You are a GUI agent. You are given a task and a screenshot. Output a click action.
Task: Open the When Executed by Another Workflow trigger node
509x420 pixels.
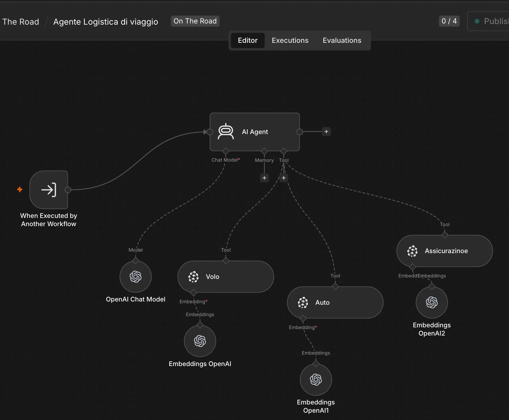49,190
